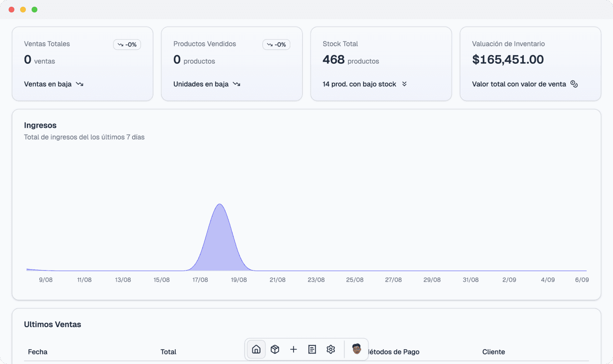Click the 14 prod. con bajo stock link
The width and height of the screenshot is (613, 364).
point(359,84)
